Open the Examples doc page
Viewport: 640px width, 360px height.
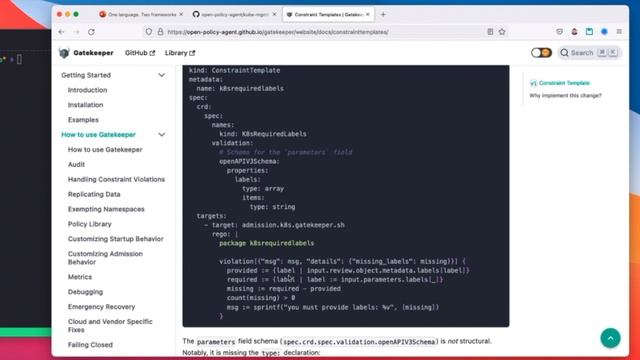[83, 120]
